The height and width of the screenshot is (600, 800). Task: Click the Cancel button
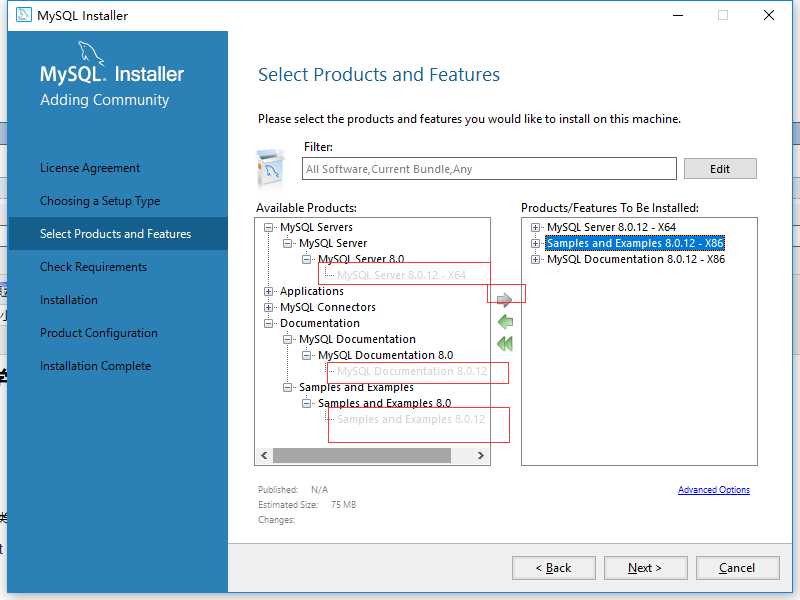[x=737, y=568]
